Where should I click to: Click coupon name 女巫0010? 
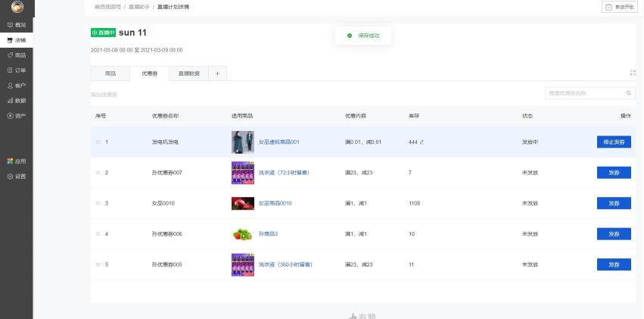[x=163, y=203]
